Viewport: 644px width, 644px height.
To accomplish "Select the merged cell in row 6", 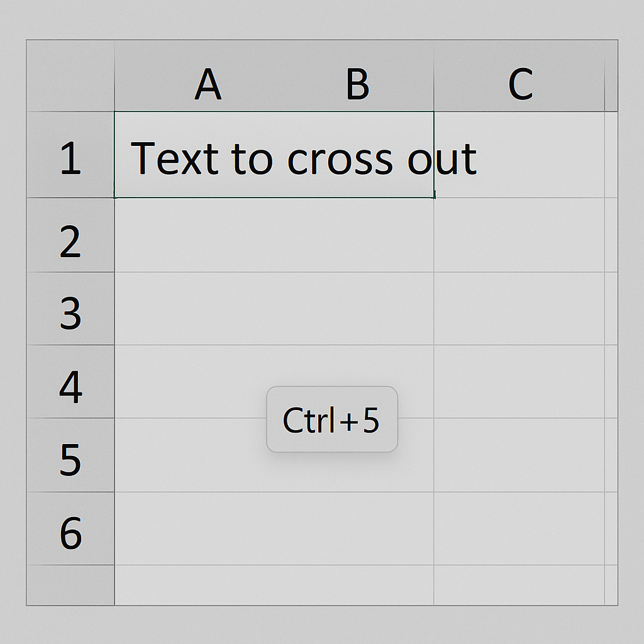I will click(274, 528).
